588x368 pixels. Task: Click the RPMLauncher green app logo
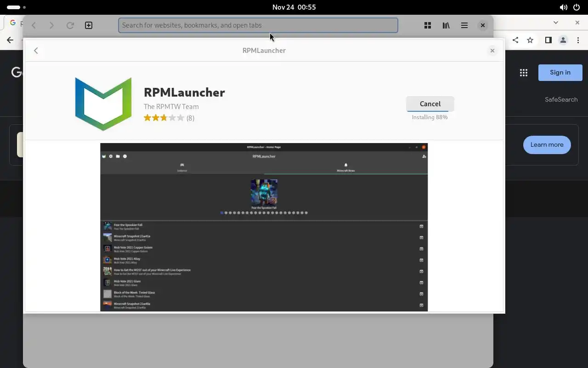(x=103, y=104)
